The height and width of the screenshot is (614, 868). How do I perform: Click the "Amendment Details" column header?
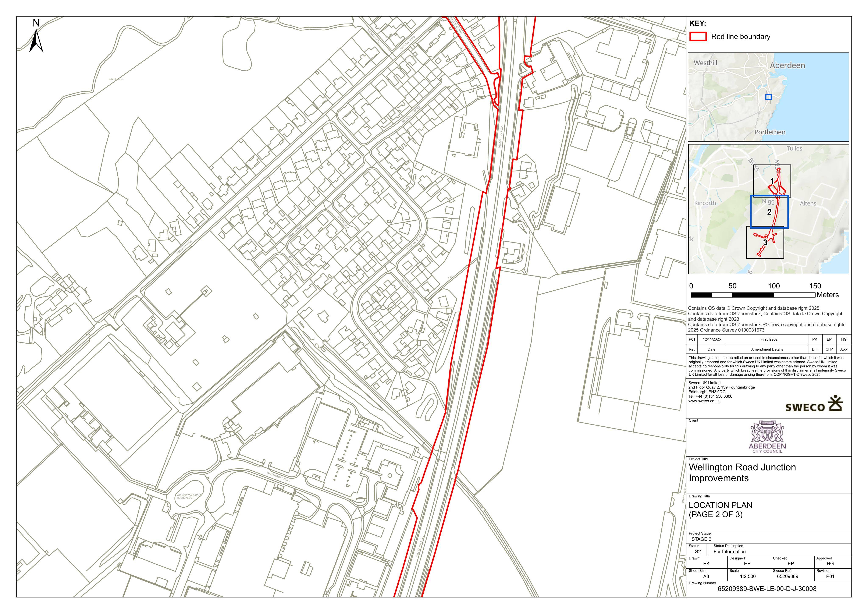(767, 349)
